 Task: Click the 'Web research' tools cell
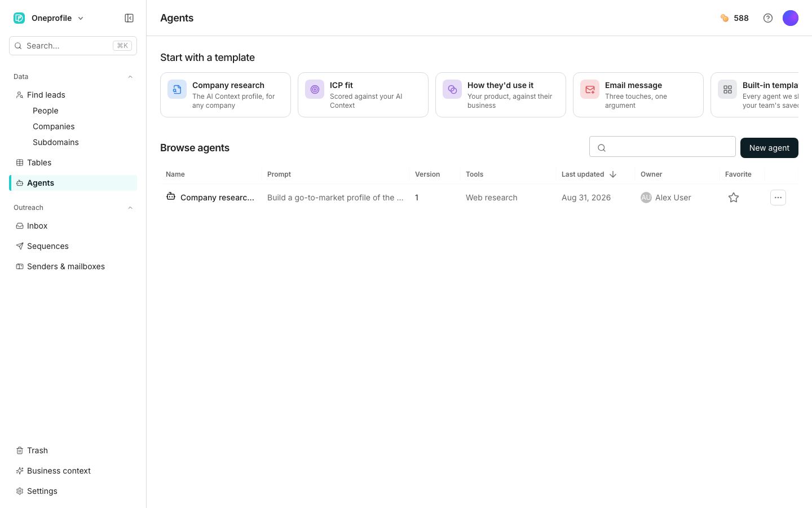[492, 198]
